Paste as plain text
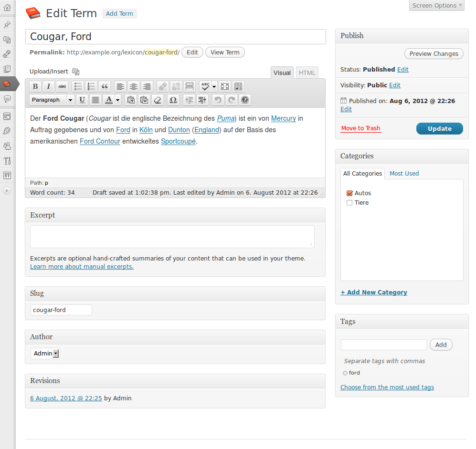The height and width of the screenshot is (449, 476). click(131, 100)
